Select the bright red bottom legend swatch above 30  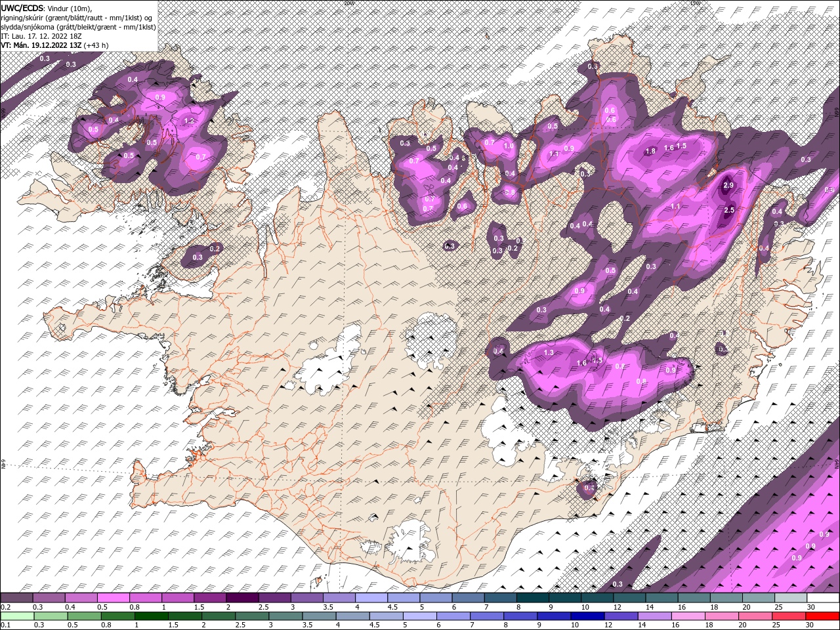(822, 616)
